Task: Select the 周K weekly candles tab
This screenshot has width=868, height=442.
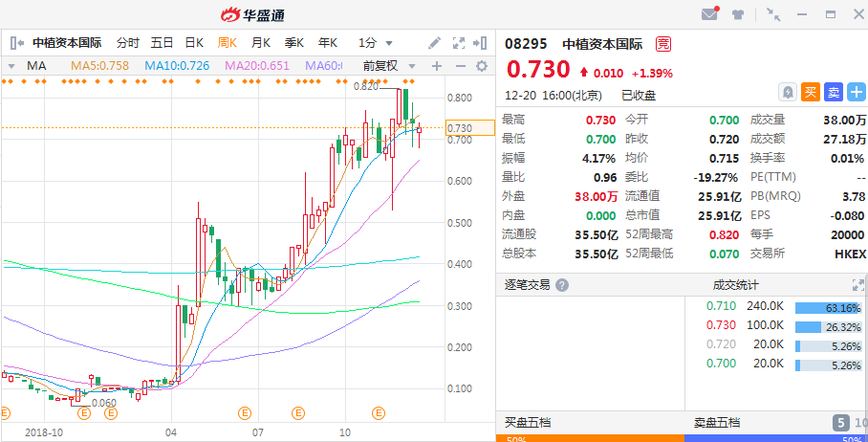Action: (227, 43)
